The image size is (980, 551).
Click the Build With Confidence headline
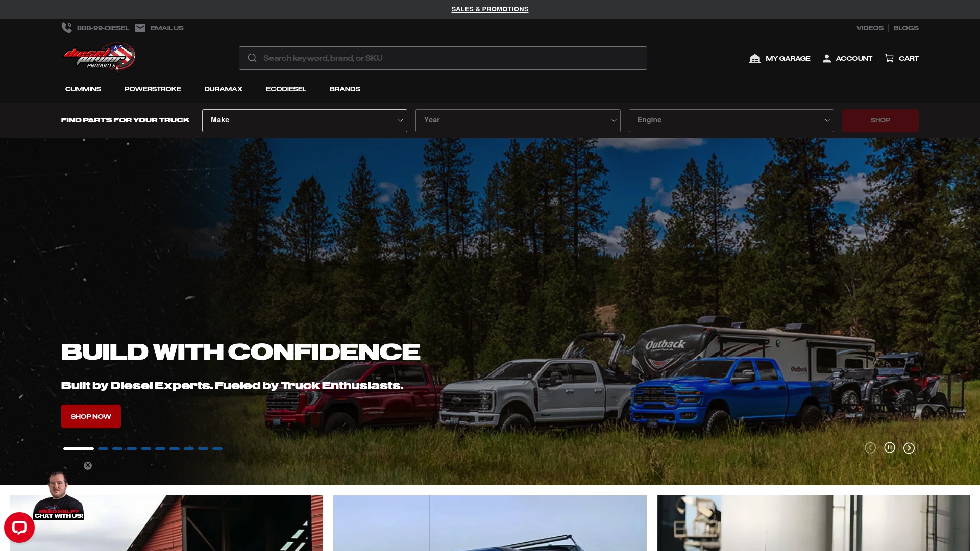pos(240,352)
